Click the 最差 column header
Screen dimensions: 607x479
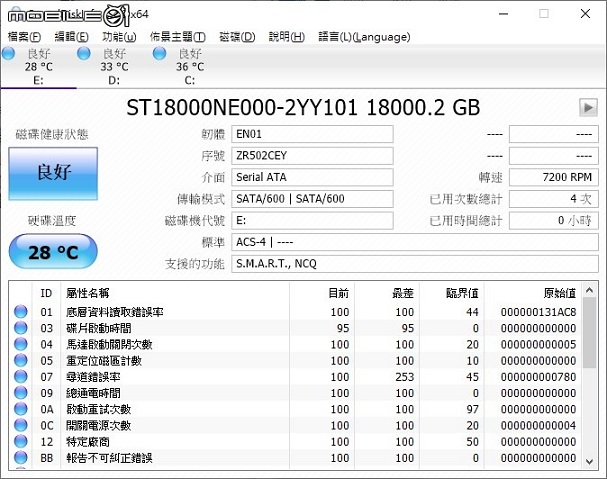386,293
